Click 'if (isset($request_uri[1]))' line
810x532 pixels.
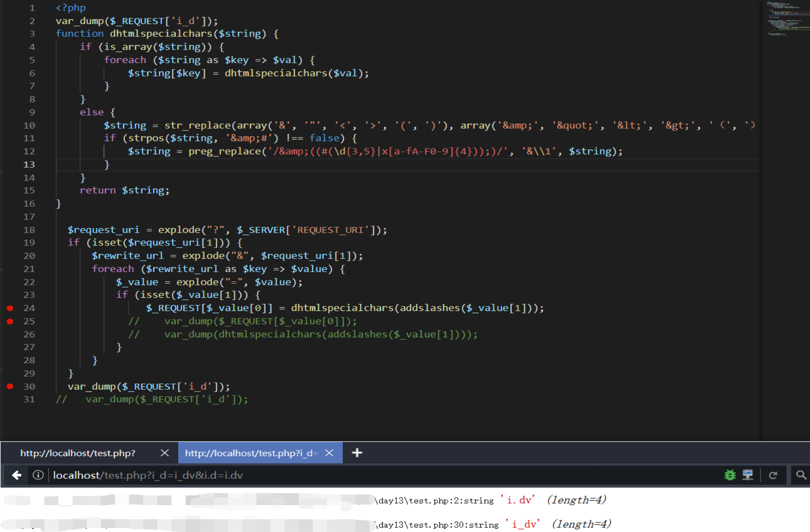(155, 243)
